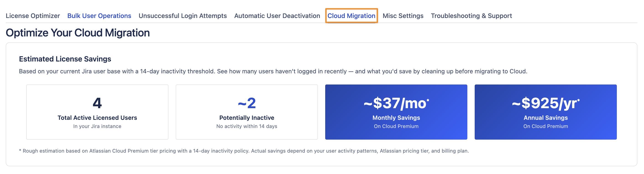This screenshot has width=644, height=174.
Task: Click the rough estimation footnote text
Action: coord(244,151)
